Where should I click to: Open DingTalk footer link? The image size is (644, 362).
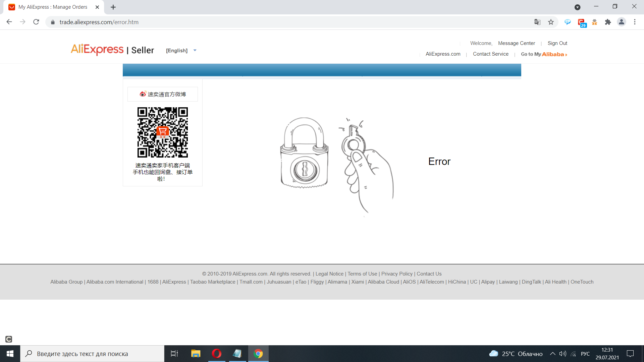(x=531, y=282)
